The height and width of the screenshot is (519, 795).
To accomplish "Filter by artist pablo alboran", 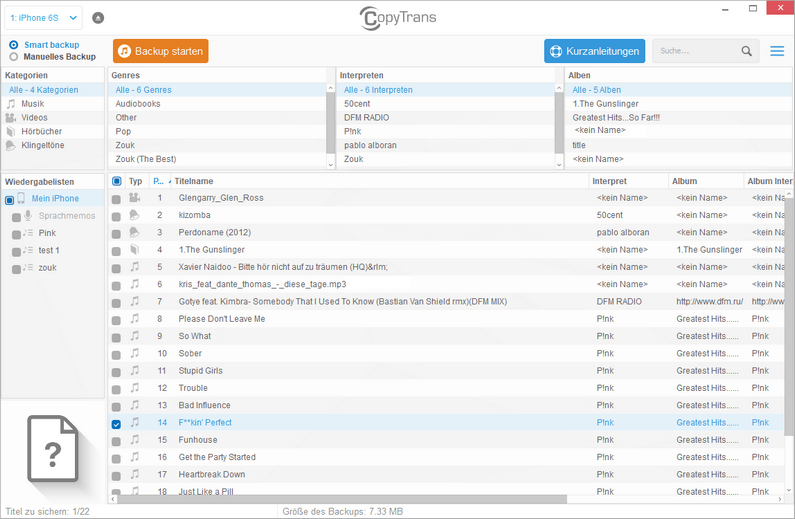I will (446, 145).
